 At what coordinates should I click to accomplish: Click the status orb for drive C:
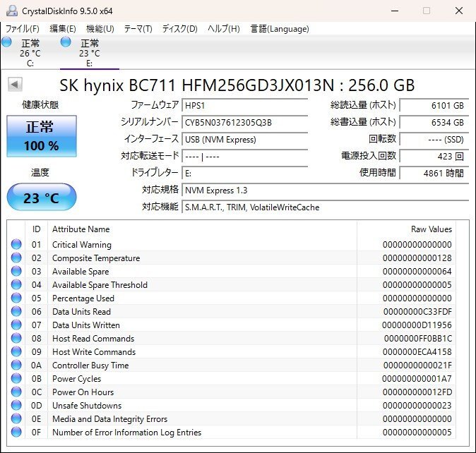click(7, 42)
